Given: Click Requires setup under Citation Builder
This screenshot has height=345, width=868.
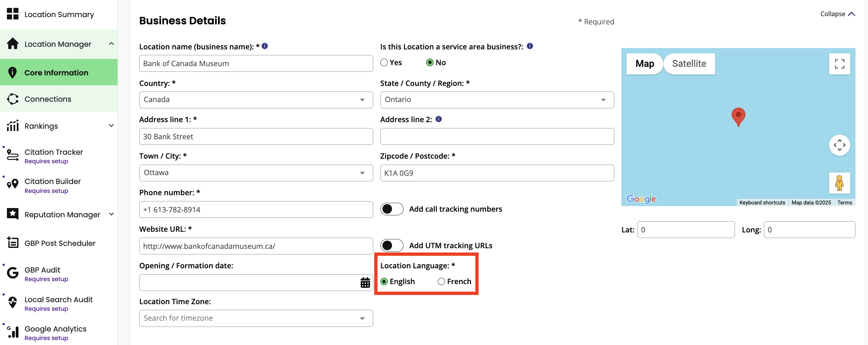Looking at the screenshot, I should pos(46,191).
